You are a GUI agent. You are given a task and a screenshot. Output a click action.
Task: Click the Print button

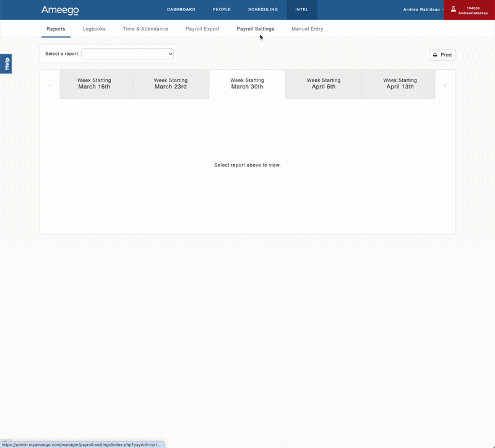tap(442, 55)
